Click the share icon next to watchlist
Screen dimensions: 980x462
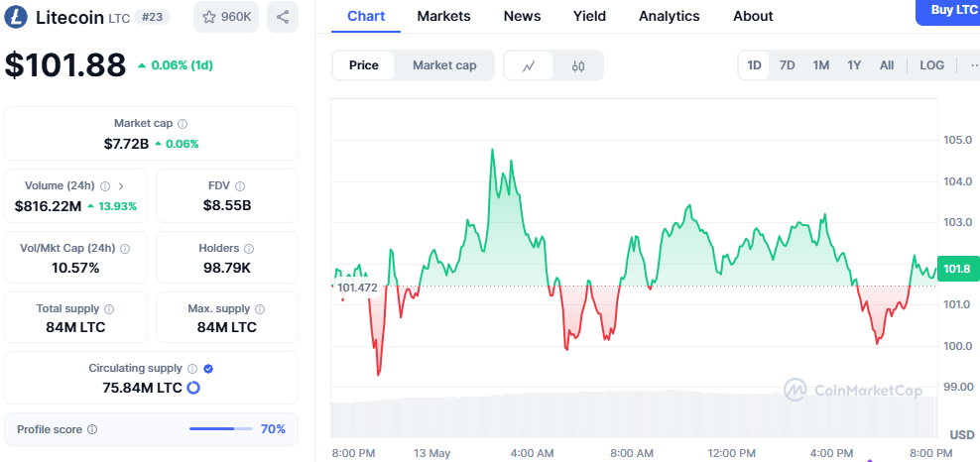pyautogui.click(x=283, y=17)
